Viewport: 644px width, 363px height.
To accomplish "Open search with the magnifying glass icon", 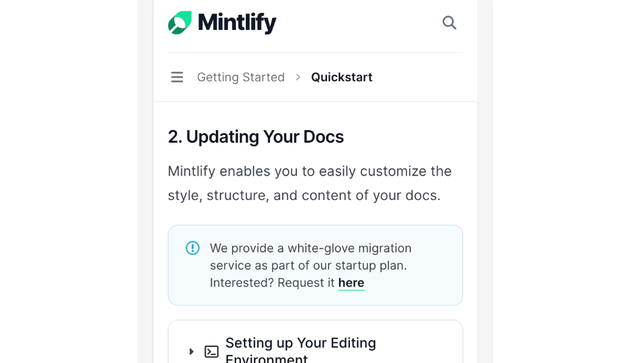I will tap(450, 23).
